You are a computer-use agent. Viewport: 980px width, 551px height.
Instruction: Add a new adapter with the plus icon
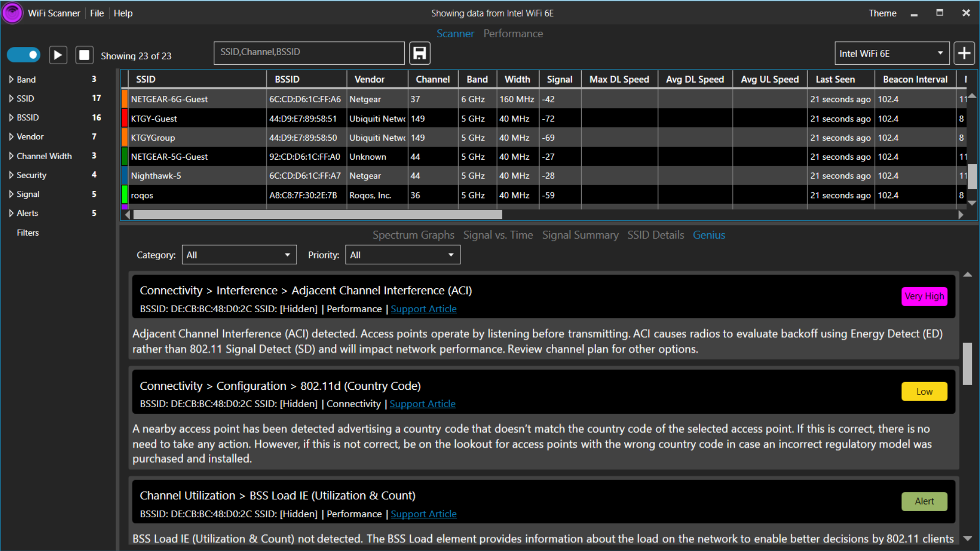click(965, 53)
